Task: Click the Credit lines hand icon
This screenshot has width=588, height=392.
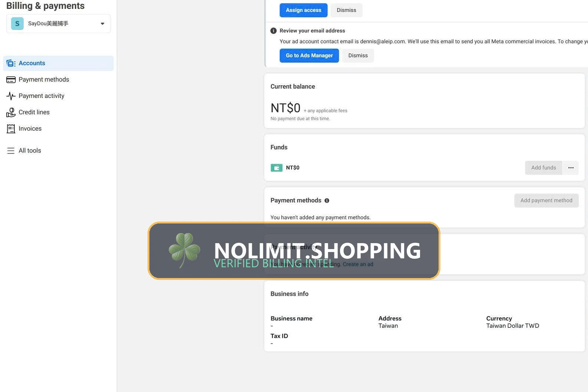Action: [11, 112]
